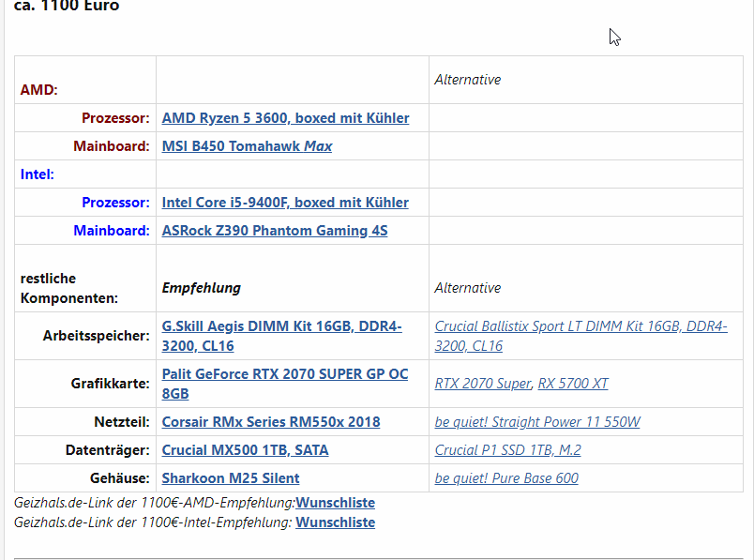Click the ca. 1100 Euro heading

67,6
